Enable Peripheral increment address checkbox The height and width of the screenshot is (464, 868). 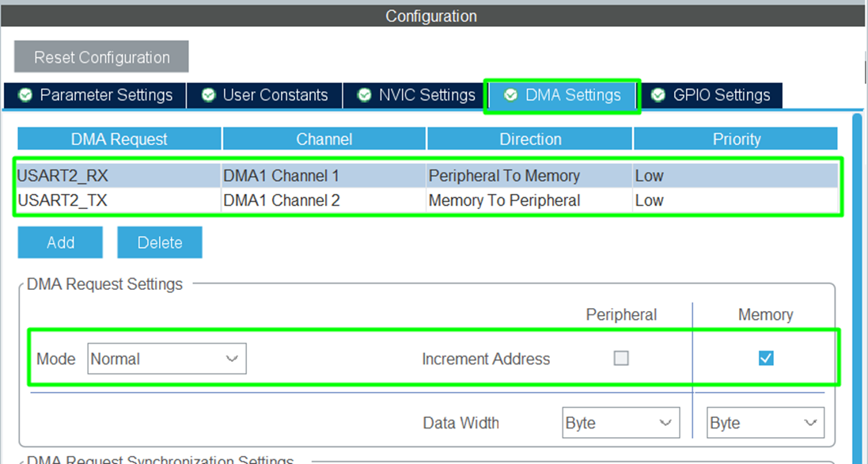pyautogui.click(x=621, y=359)
